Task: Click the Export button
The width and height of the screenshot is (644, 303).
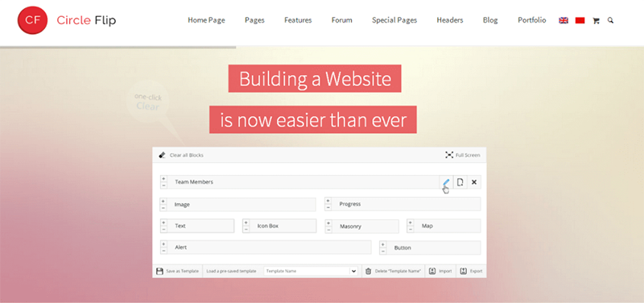Action: (471, 271)
